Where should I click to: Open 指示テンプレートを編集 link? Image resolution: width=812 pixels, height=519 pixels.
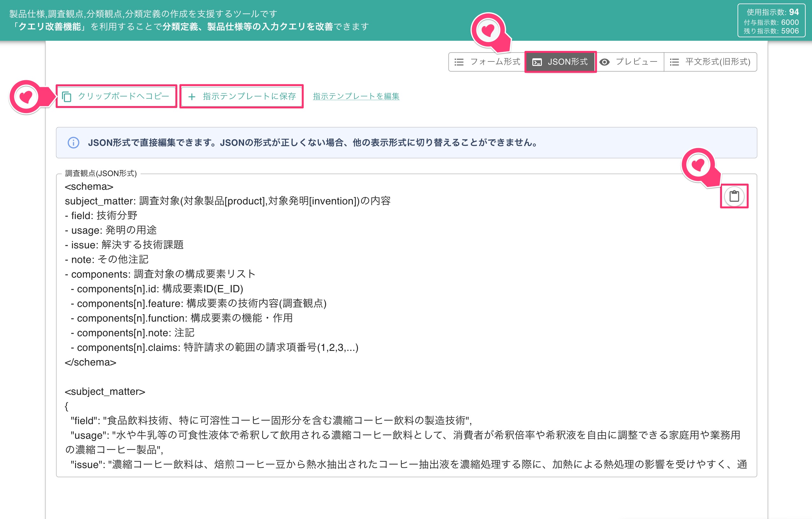(356, 96)
